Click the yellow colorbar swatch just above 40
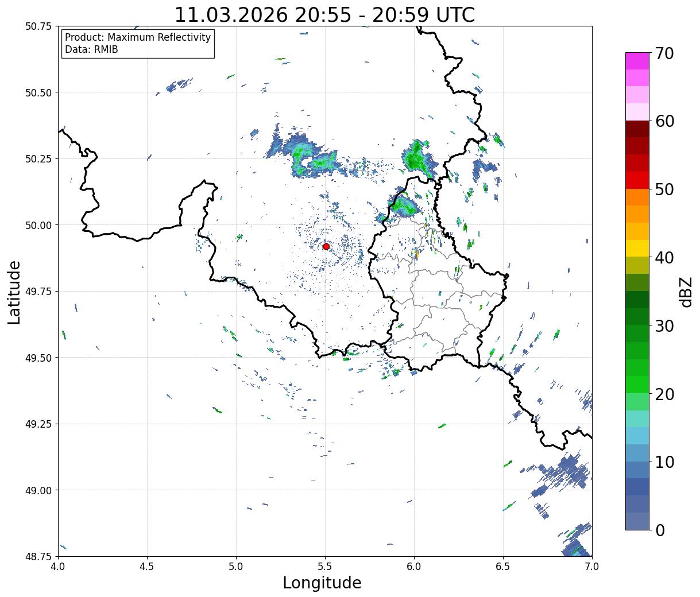The image size is (700, 597). (x=637, y=248)
